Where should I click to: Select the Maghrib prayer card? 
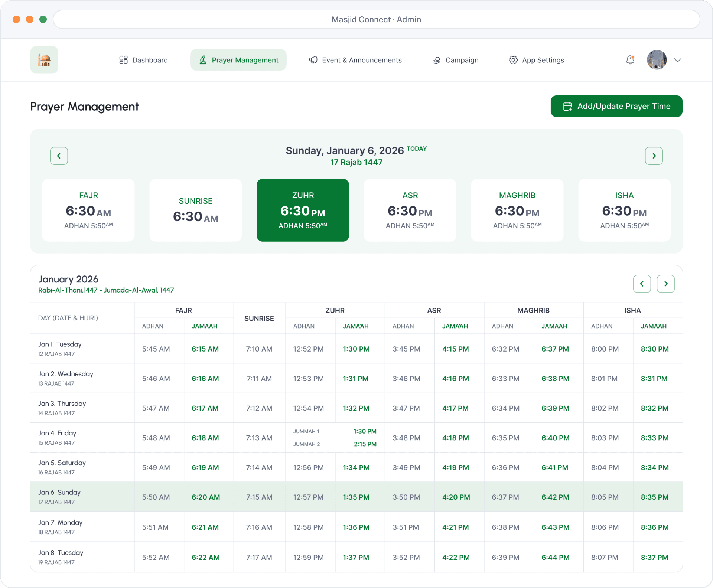click(x=517, y=210)
